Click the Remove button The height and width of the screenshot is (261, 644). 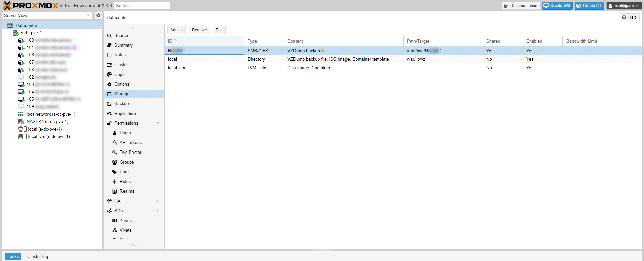click(199, 30)
